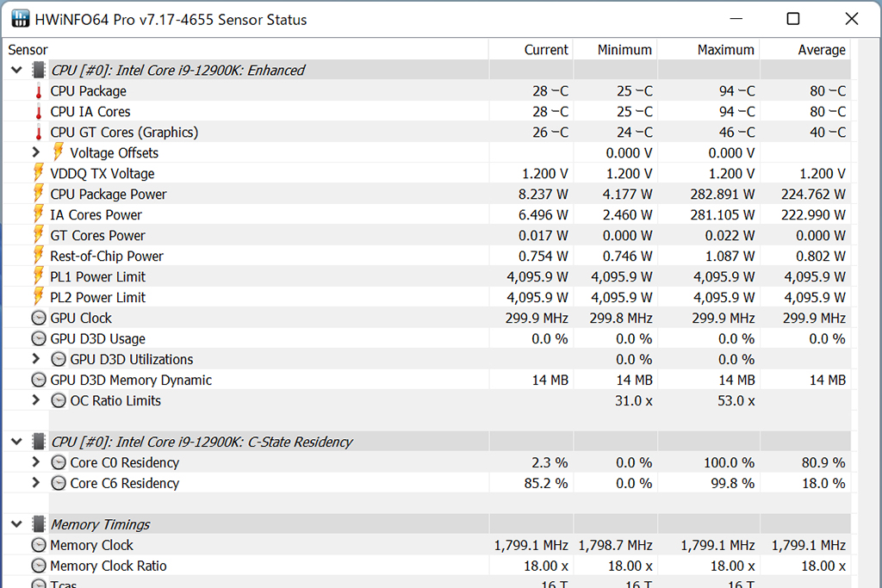Expand the GPU D3D Utilizations group
This screenshot has width=882, height=588.
click(x=35, y=360)
